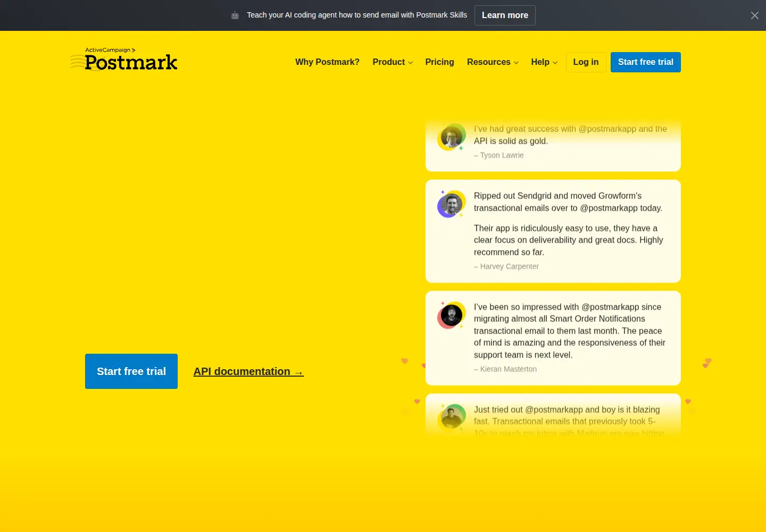Screen dimensions: 766x532
Task: Click the "ActiveCampaign" text above the logo
Action: coord(107,50)
